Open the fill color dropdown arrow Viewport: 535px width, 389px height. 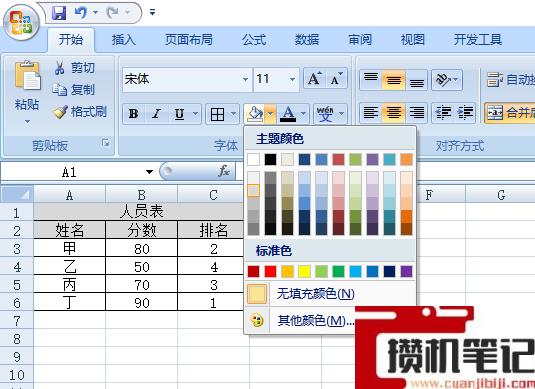[x=271, y=114]
